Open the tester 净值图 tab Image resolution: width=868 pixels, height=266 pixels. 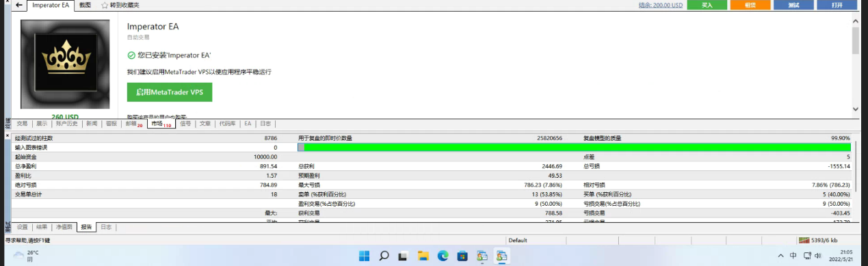point(64,226)
